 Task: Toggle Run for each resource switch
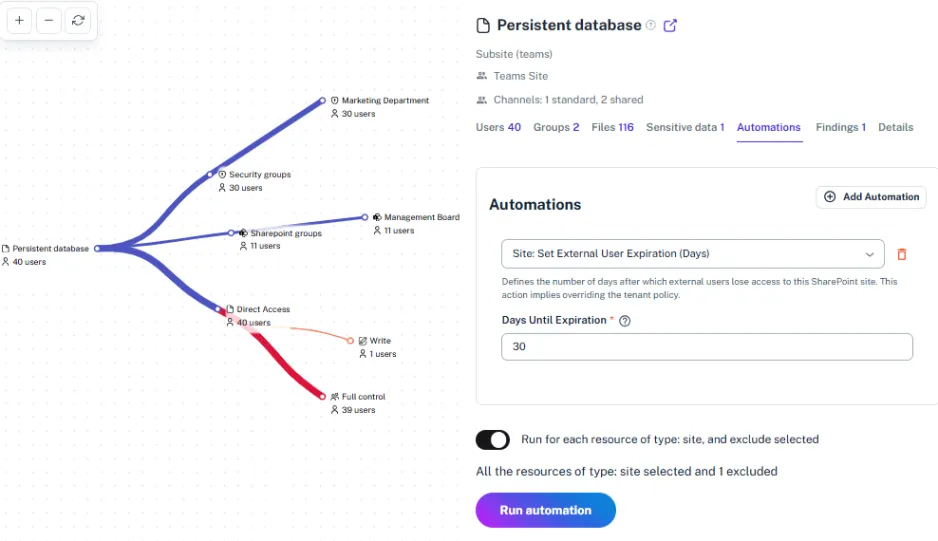click(x=493, y=440)
